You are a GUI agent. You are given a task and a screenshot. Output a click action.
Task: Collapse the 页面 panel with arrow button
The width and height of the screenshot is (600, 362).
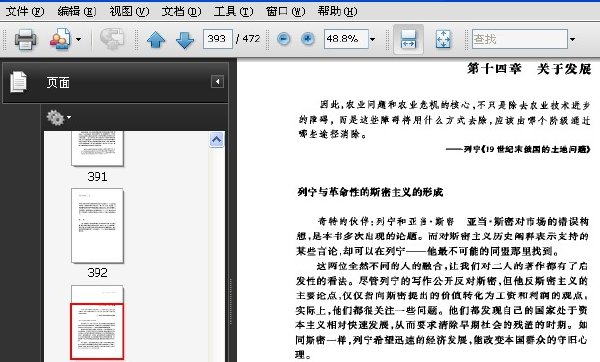click(217, 82)
